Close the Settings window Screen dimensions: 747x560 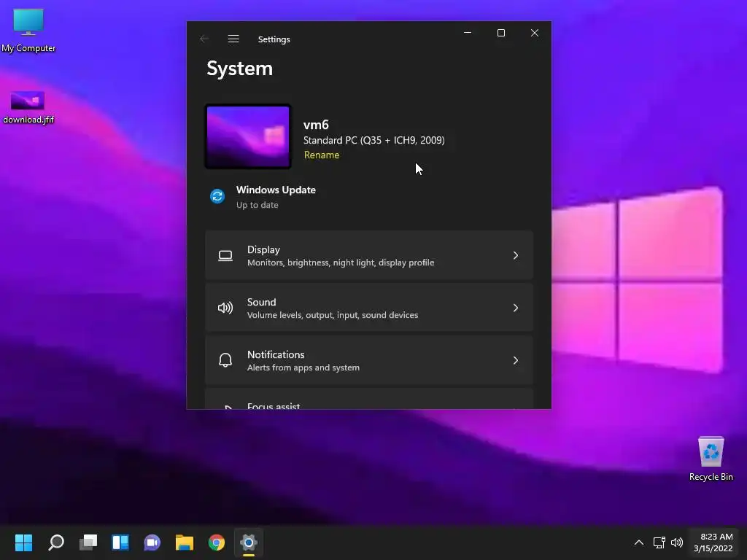coord(535,33)
